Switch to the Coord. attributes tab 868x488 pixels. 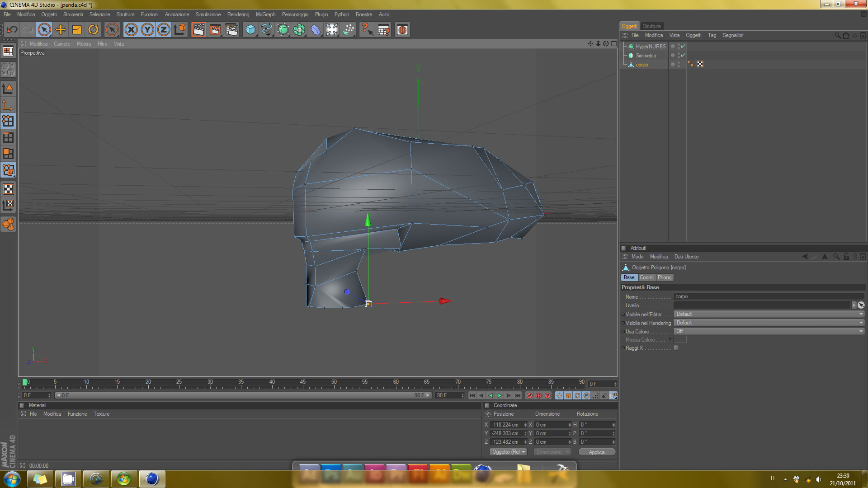646,277
